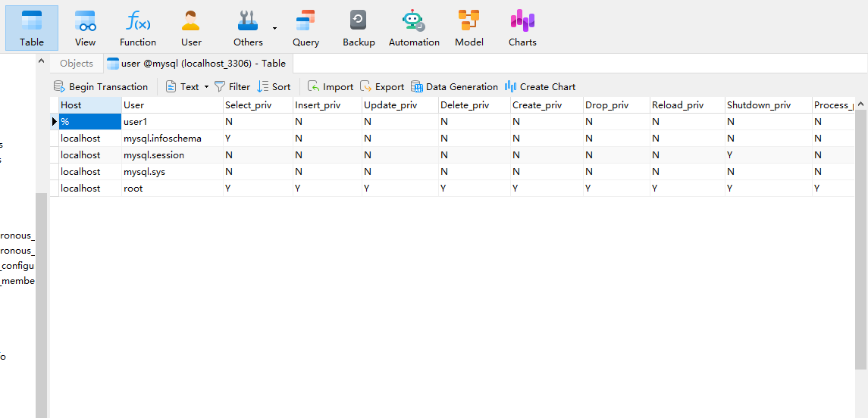Click the root user cell
Image resolution: width=868 pixels, height=418 pixels.
coord(173,188)
